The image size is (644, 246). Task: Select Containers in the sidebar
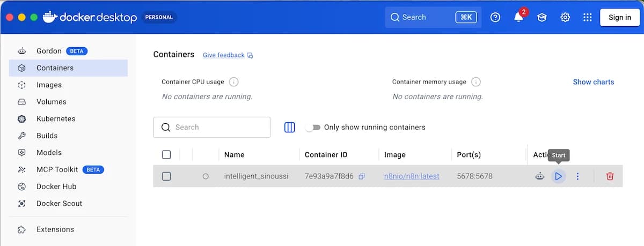[x=68, y=68]
